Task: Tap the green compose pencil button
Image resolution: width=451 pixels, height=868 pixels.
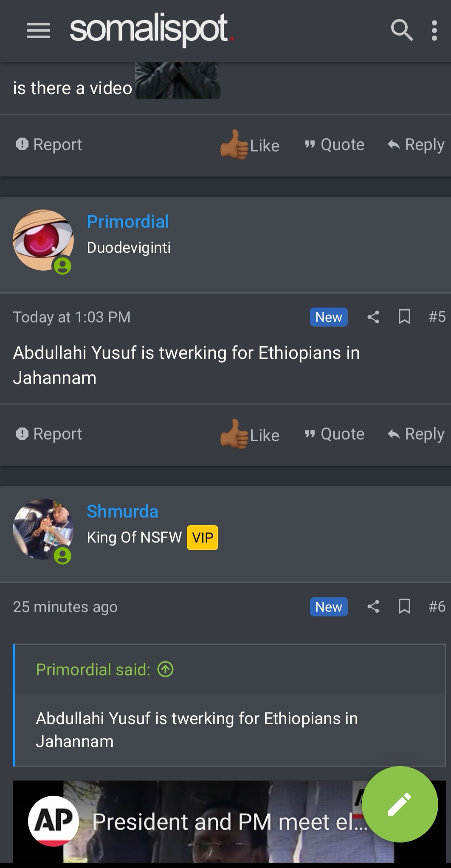Action: 400,804
